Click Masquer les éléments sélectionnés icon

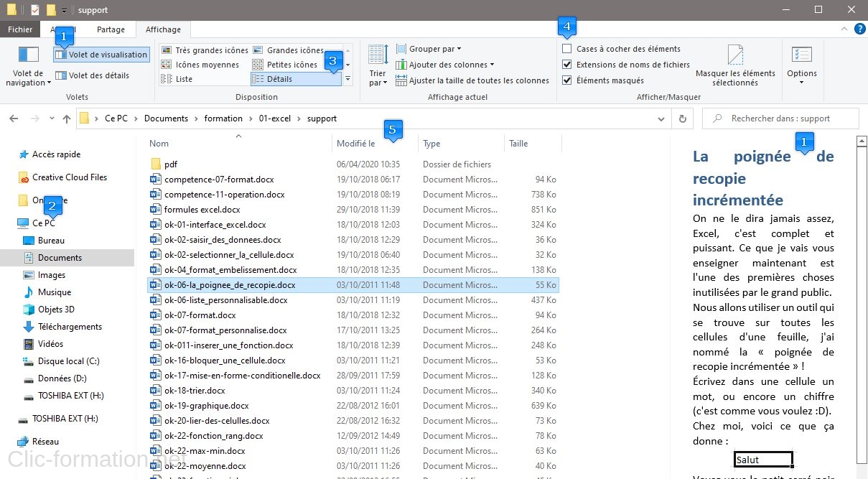[735, 56]
